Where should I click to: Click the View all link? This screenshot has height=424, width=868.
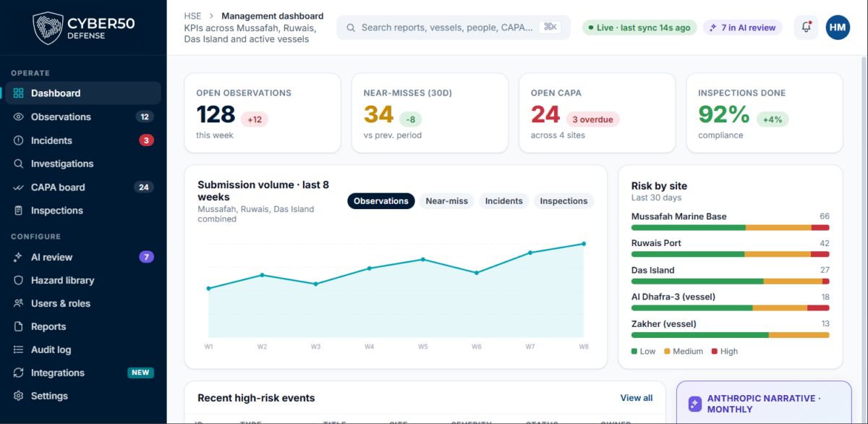click(637, 398)
